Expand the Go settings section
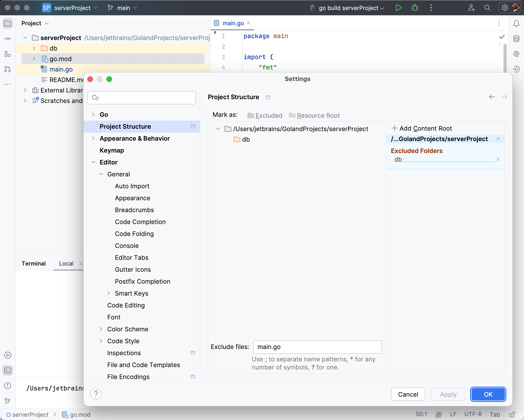The image size is (524, 420). (93, 114)
